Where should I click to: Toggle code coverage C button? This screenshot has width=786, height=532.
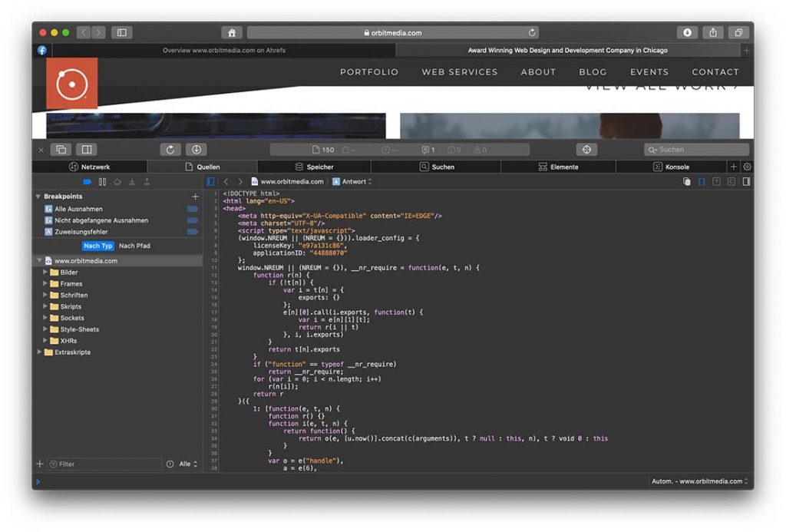point(732,181)
